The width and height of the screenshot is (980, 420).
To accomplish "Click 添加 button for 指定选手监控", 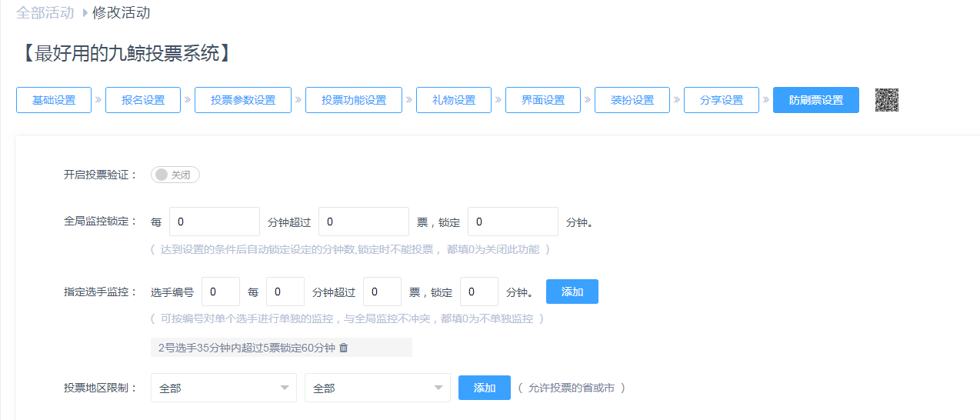I will (572, 292).
